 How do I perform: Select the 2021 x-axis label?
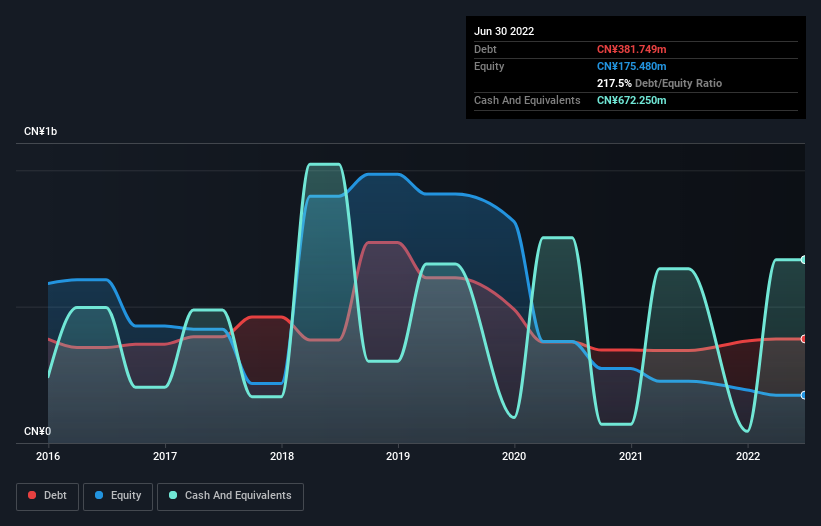[631, 456]
